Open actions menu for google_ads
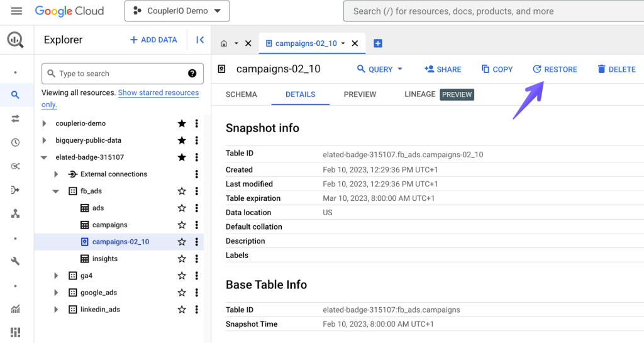 [197, 293]
